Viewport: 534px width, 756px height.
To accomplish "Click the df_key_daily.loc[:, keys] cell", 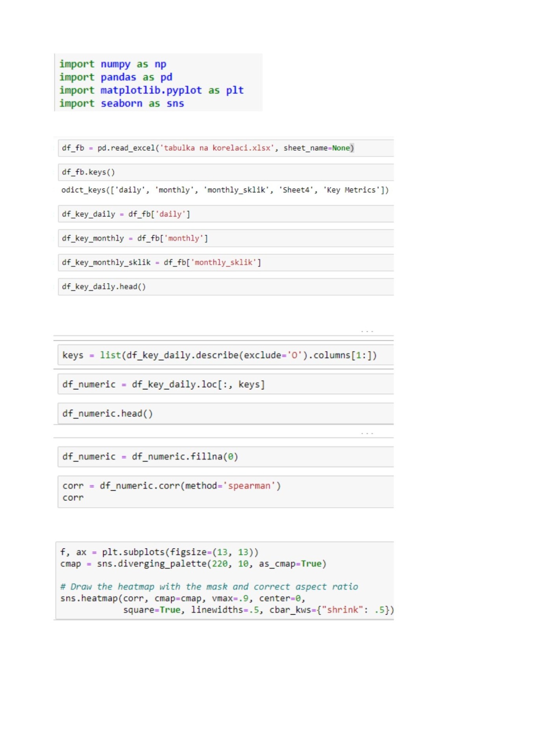I will 225,385.
